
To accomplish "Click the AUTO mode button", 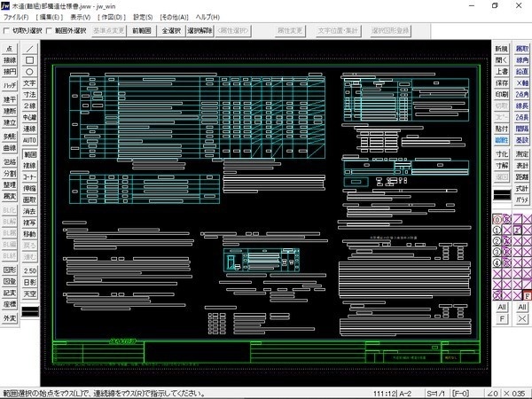I will point(29,140).
